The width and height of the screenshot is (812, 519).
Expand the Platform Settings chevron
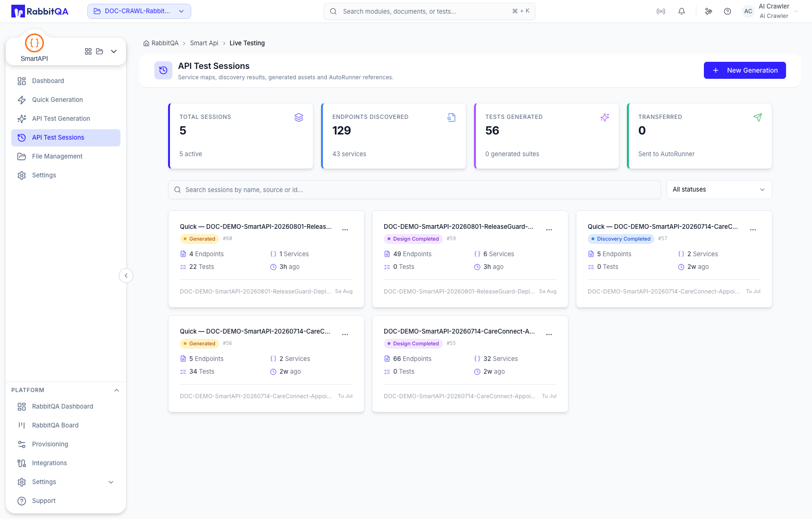tap(111, 482)
